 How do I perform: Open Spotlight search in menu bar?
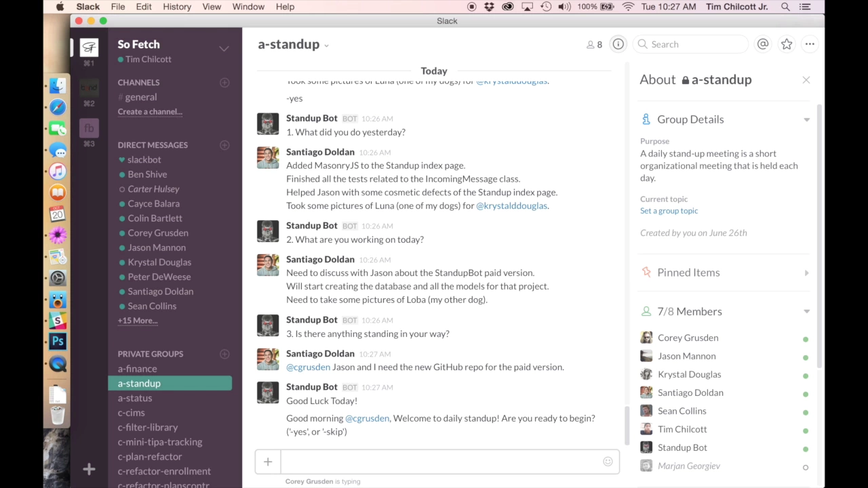[x=785, y=7]
